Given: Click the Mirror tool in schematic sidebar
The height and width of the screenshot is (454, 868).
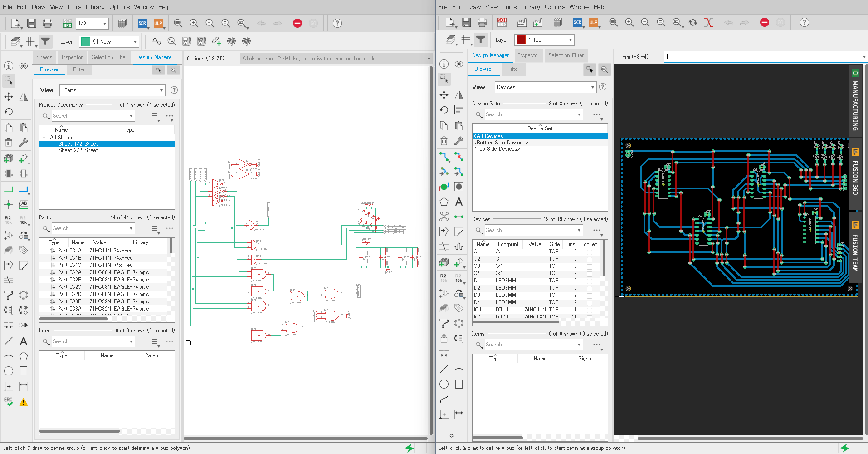Looking at the screenshot, I should (x=24, y=97).
